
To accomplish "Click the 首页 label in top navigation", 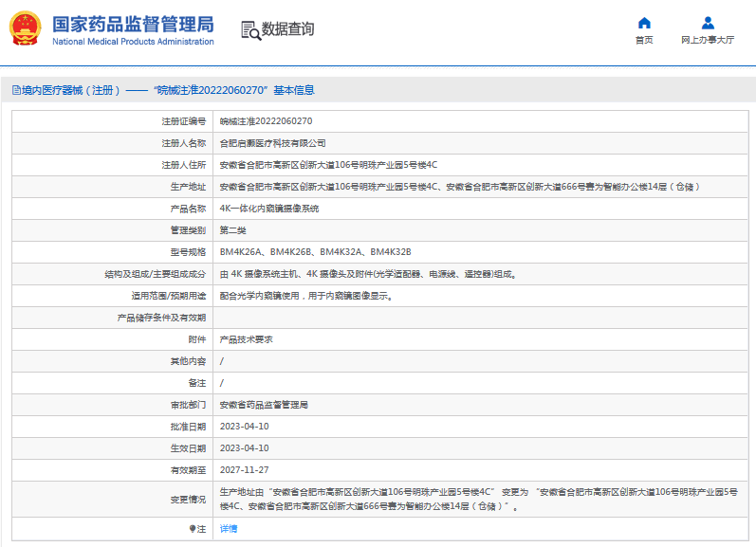I will [644, 41].
